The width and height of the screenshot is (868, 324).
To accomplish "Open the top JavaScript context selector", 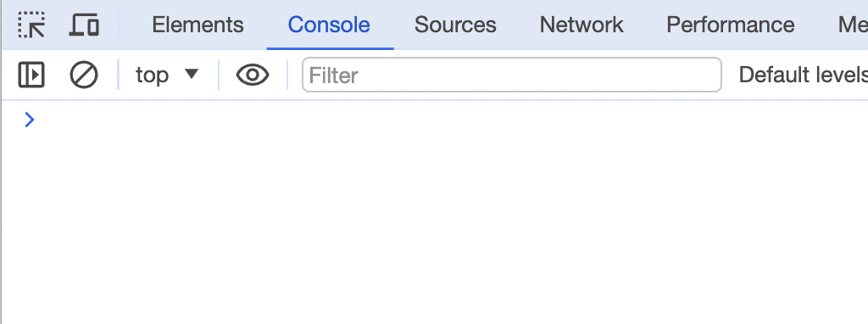I will (167, 75).
